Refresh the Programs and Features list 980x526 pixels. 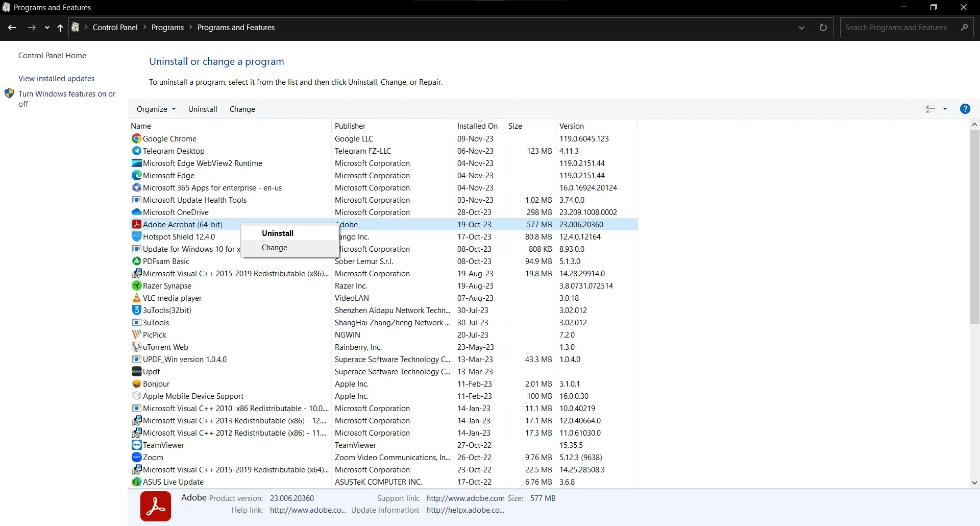pyautogui.click(x=823, y=28)
